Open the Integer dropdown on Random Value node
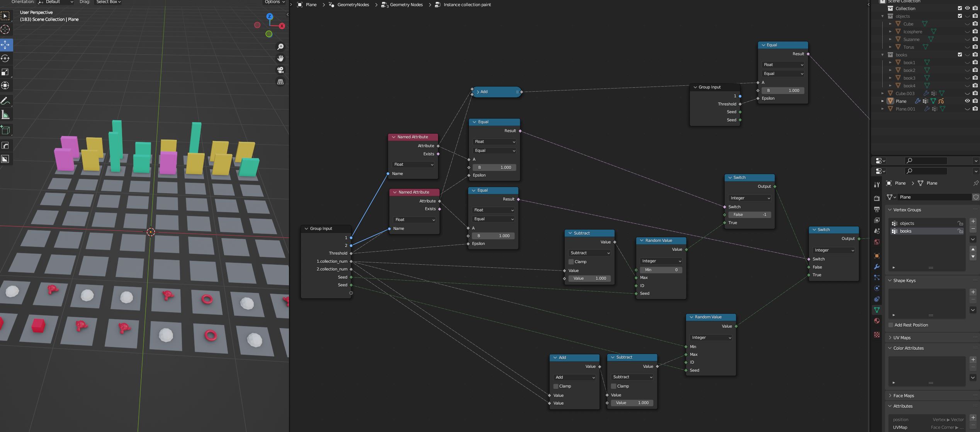 tap(661, 261)
